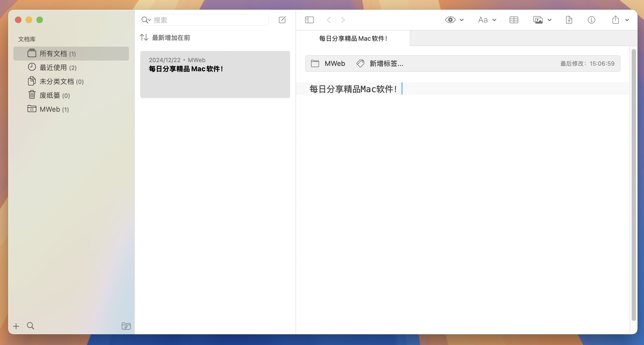Click the MWeb category folder button in editor
Screen dimensions: 644x345
328,63
